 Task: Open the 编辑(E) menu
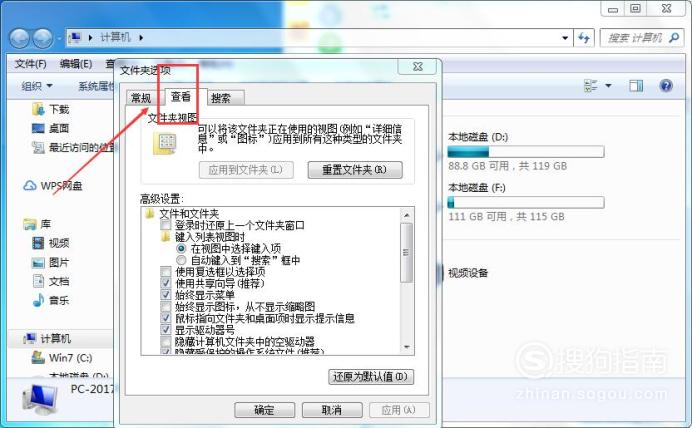76,64
